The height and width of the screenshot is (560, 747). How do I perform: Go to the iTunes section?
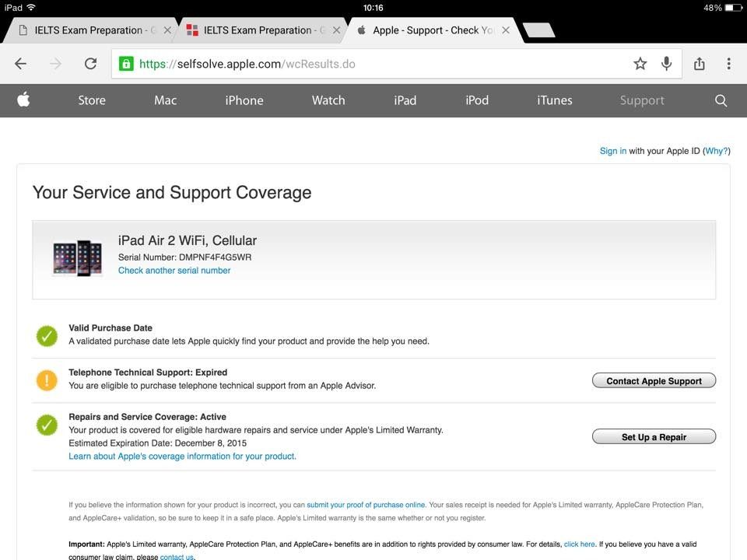pos(554,100)
